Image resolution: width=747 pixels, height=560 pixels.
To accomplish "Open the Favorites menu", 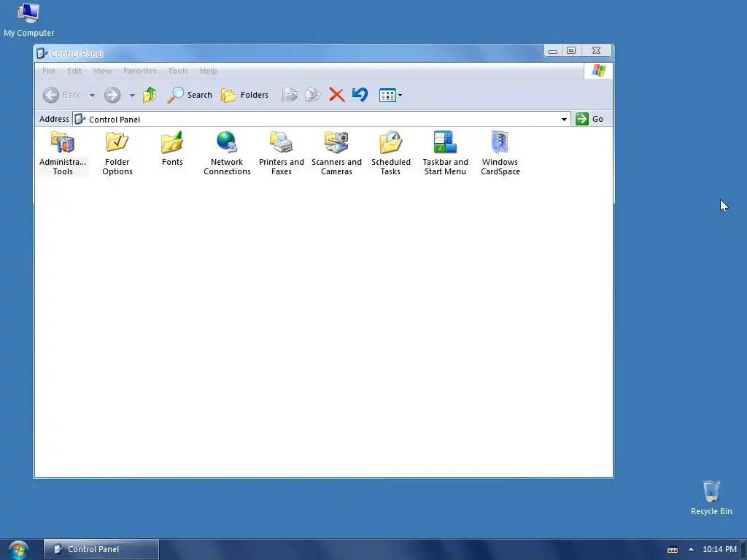I will click(x=139, y=71).
